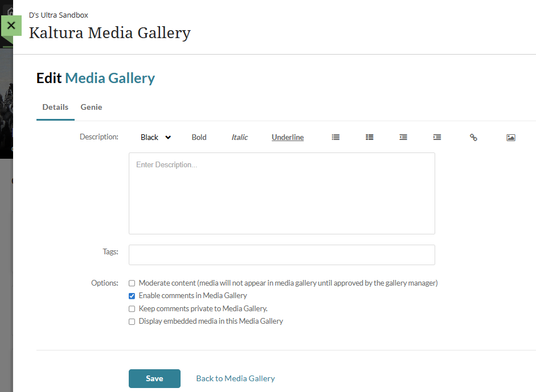Image resolution: width=536 pixels, height=392 pixels.
Task: Focus the Tags input field
Action: 282,255
